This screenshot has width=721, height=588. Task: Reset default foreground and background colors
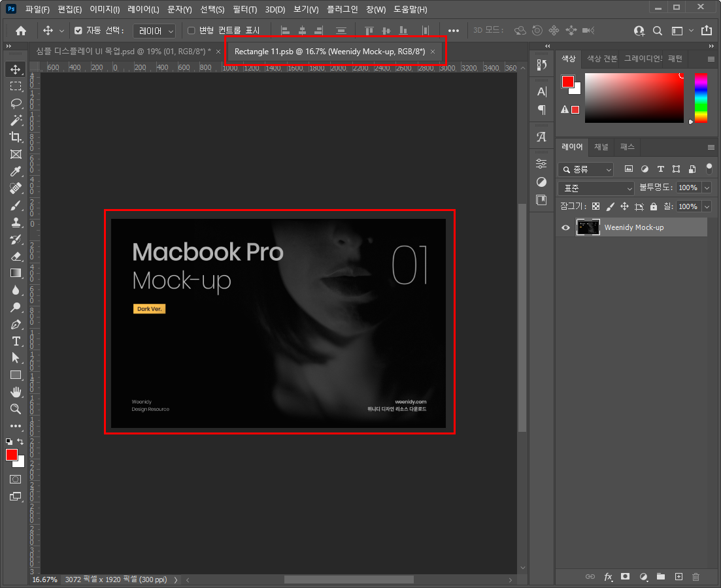click(8, 442)
